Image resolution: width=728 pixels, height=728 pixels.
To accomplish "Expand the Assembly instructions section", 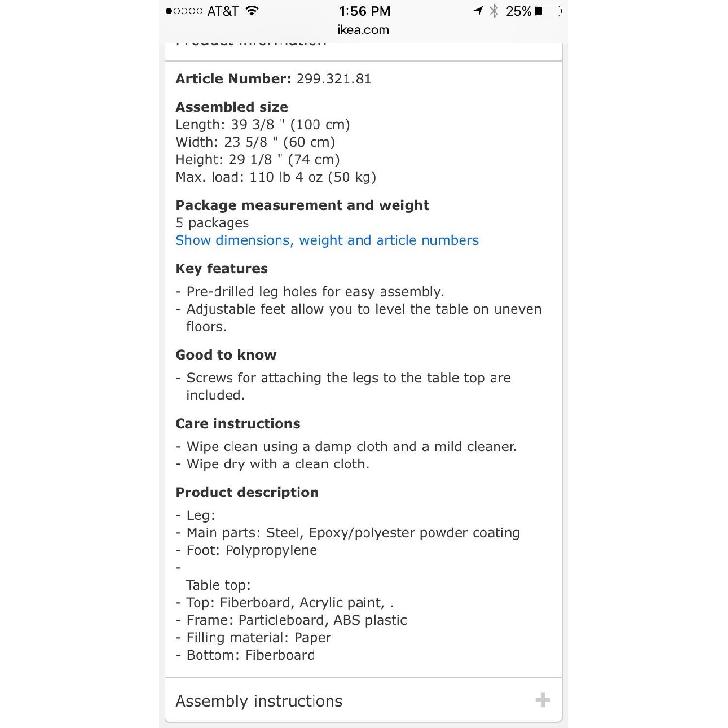I will pyautogui.click(x=259, y=701).
